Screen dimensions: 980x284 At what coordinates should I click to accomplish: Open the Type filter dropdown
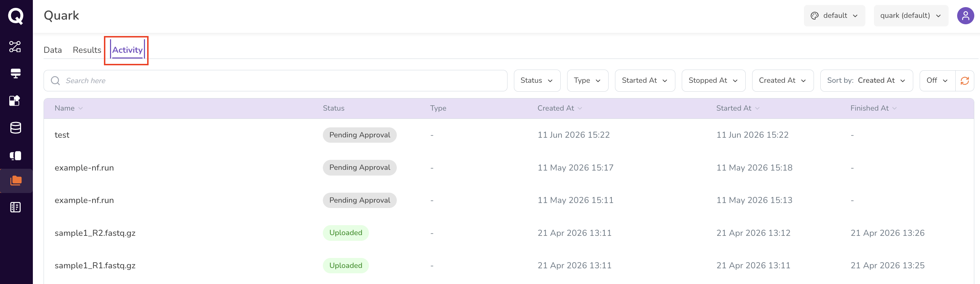587,81
